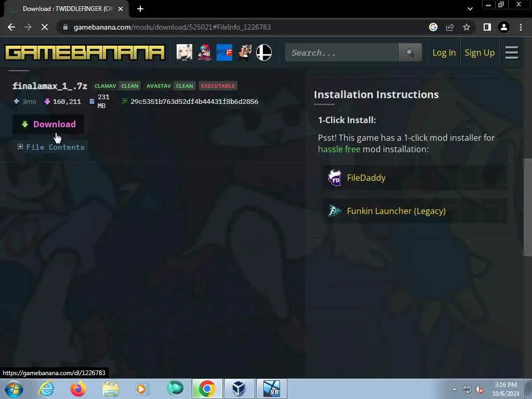Click the AvastAV CLEAN badge

(184, 86)
